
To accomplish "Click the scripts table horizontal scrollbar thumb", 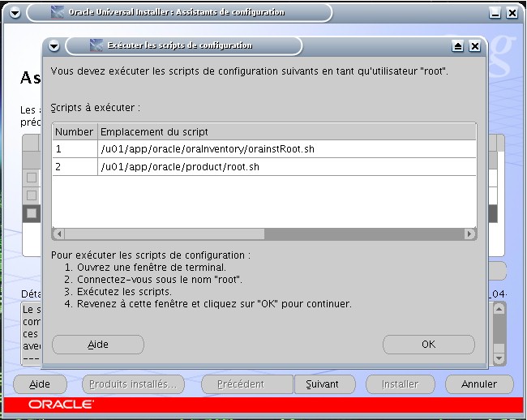I will 165,234.
